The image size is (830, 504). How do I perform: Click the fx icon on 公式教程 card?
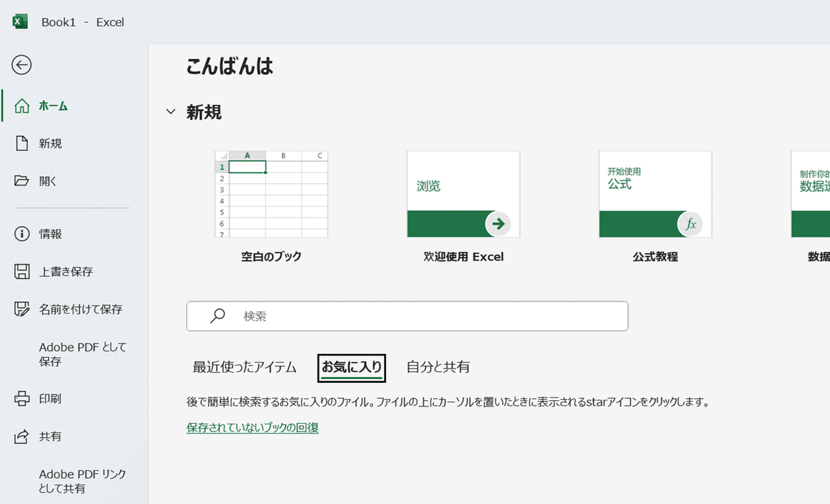click(690, 223)
